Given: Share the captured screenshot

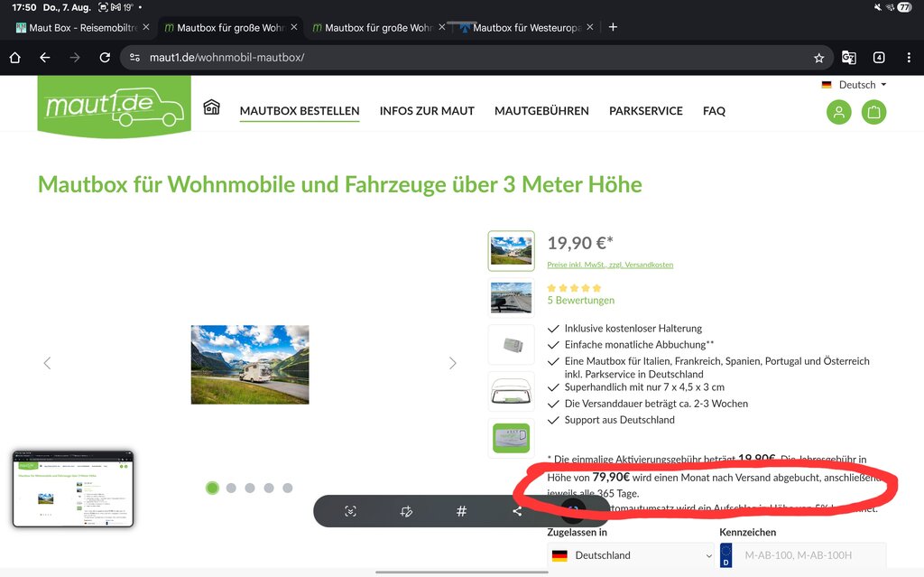Looking at the screenshot, I should point(517,511).
